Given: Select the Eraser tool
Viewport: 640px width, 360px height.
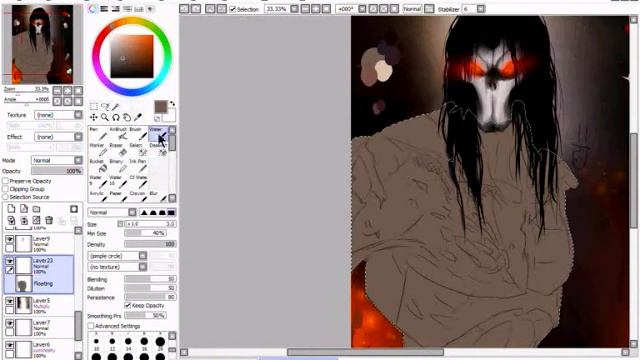Looking at the screenshot, I should (x=118, y=150).
